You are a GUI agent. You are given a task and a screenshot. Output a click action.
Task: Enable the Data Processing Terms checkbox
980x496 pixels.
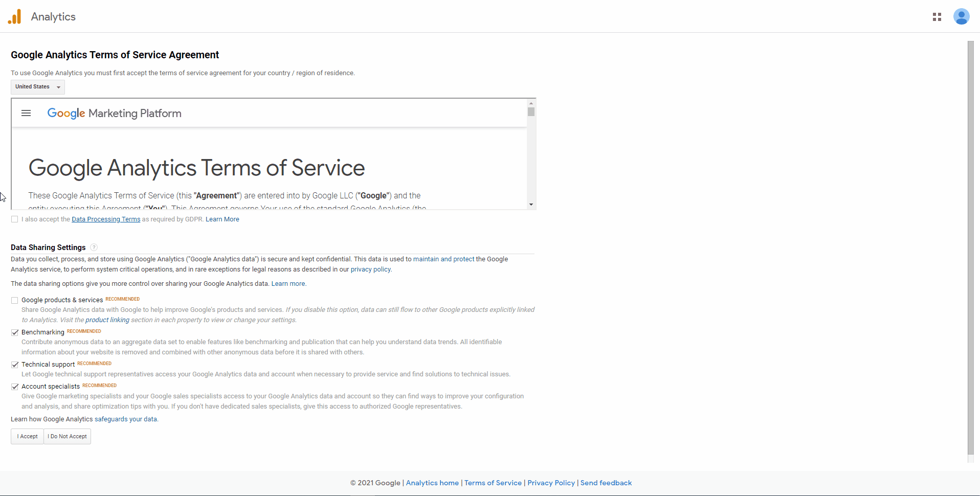coord(15,219)
